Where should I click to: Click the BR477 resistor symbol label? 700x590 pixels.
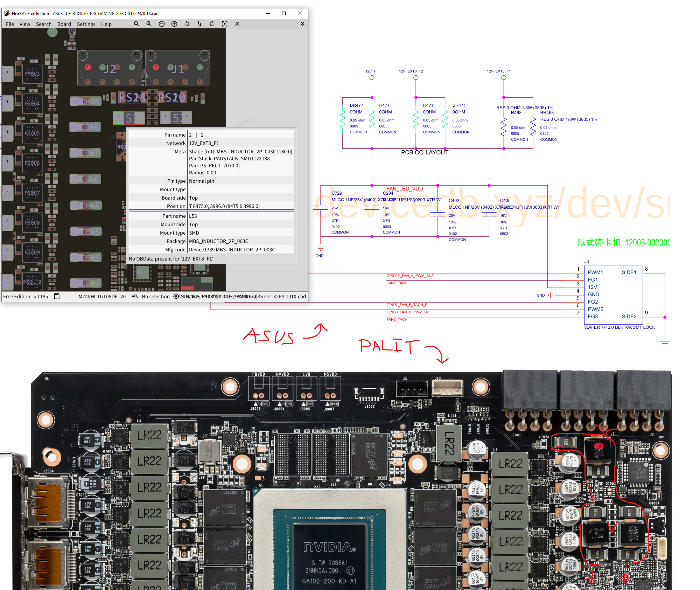(357, 105)
